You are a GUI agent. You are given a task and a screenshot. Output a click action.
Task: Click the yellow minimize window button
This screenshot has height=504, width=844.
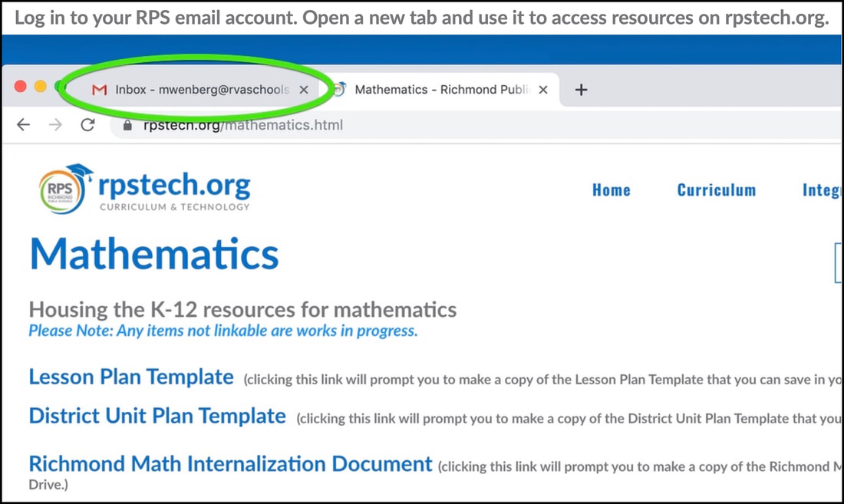(x=41, y=86)
